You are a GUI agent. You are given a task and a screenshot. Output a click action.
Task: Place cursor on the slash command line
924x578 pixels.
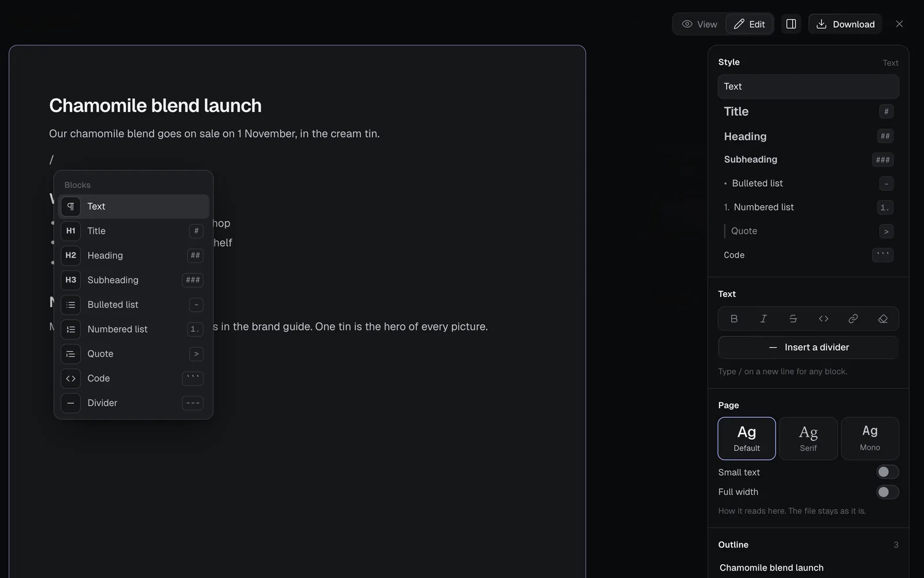click(x=51, y=160)
